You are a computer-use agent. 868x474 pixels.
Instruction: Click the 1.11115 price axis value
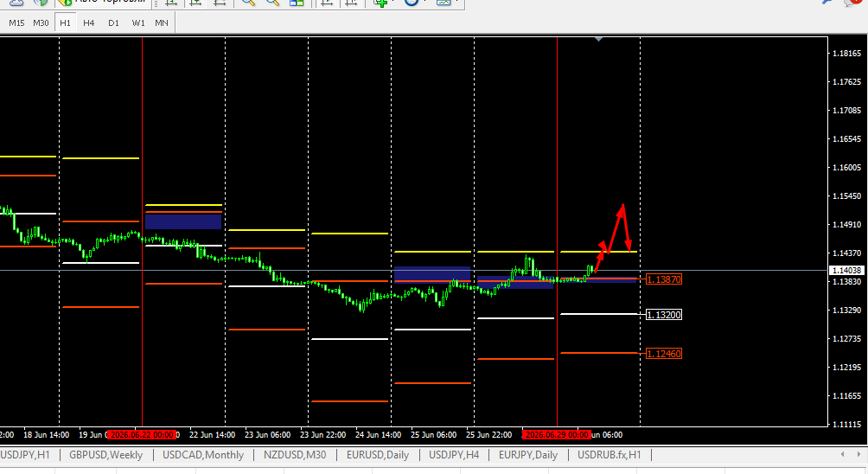[847, 425]
